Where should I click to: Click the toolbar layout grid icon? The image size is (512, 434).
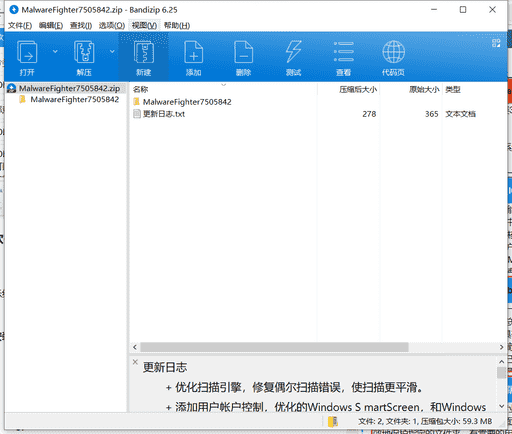coord(496,43)
